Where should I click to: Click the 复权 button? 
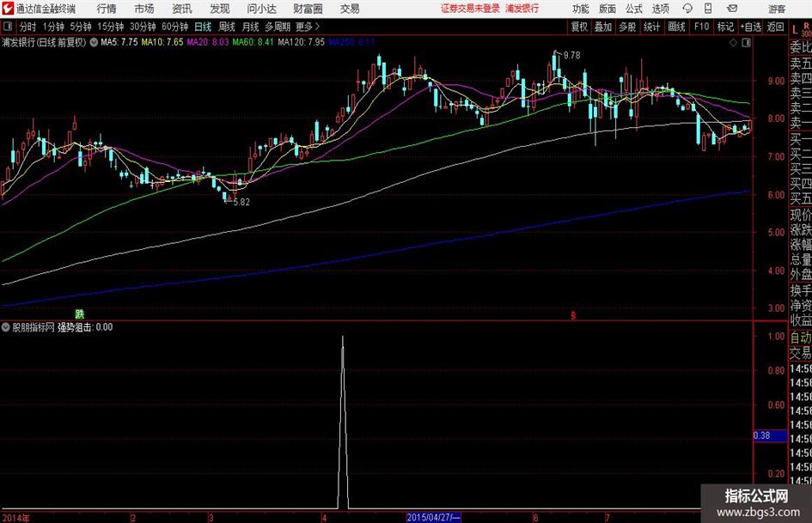coord(579,27)
